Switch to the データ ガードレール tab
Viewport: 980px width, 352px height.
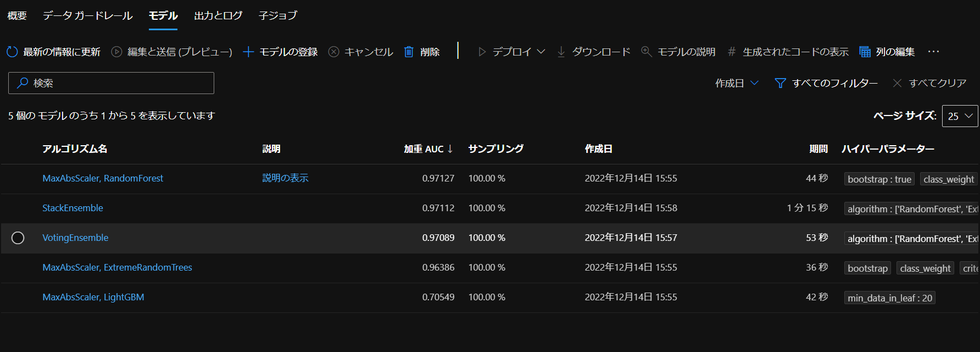pyautogui.click(x=88, y=15)
